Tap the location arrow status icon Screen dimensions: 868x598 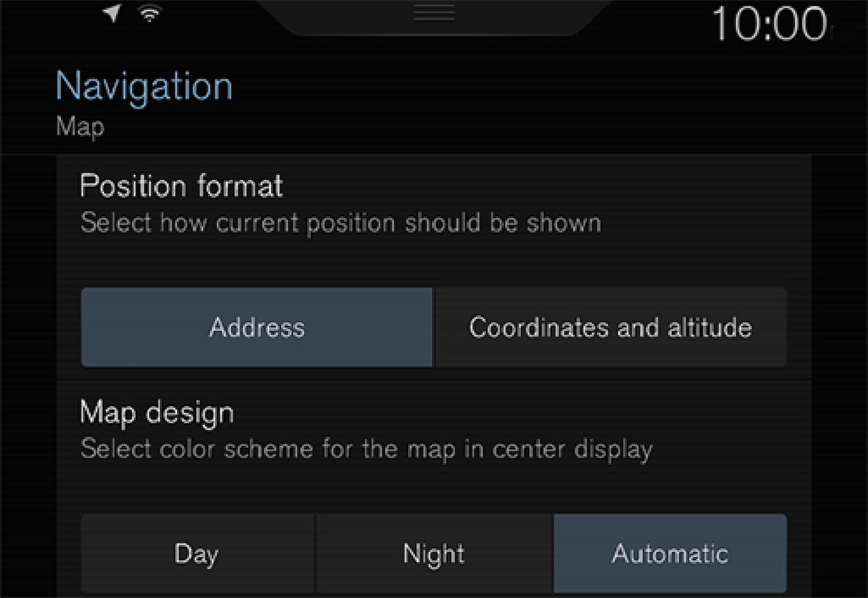pos(112,13)
